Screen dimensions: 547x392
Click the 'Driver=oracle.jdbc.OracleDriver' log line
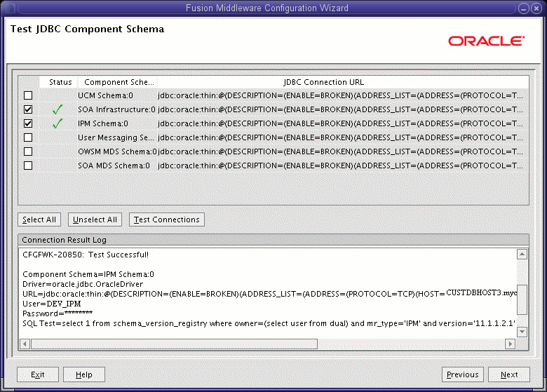pos(83,284)
